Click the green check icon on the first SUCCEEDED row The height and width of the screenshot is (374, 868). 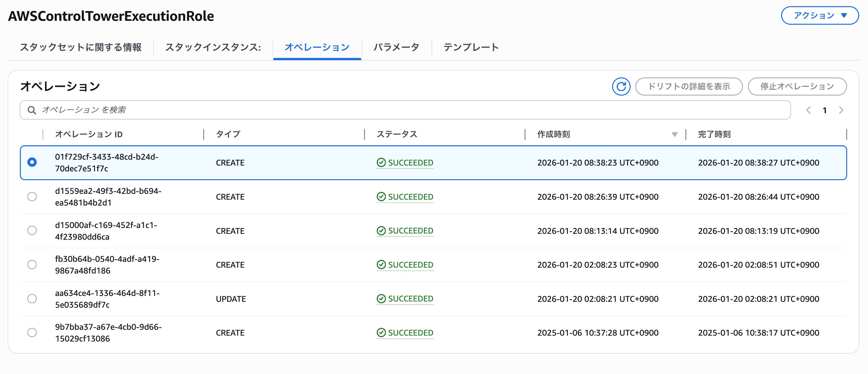pos(381,163)
